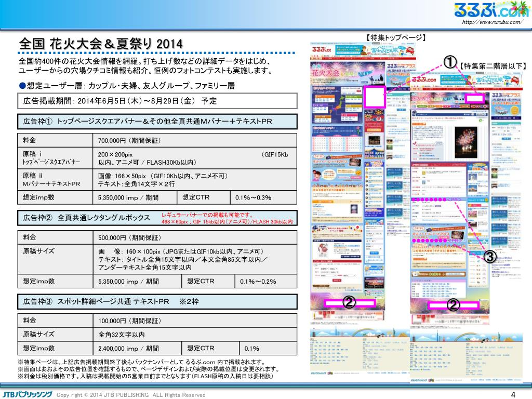Select the 100,000円（期間保証） price cell
Screen dimensions: 532x399
tap(195, 321)
